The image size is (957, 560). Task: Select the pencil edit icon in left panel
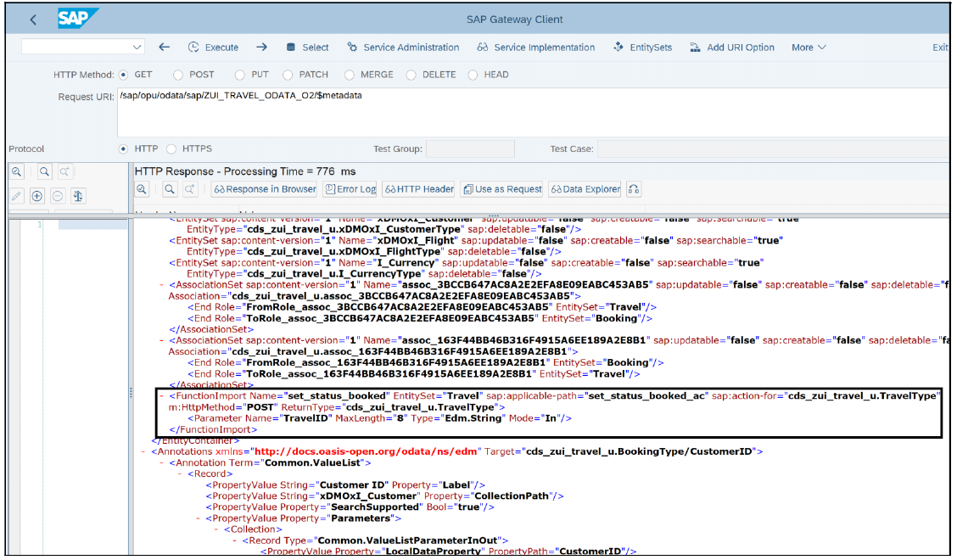[17, 195]
